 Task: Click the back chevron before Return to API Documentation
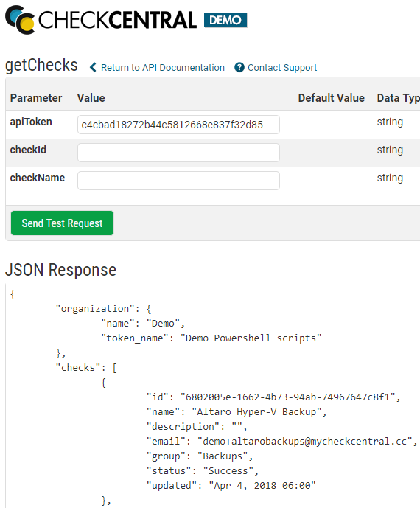93,67
